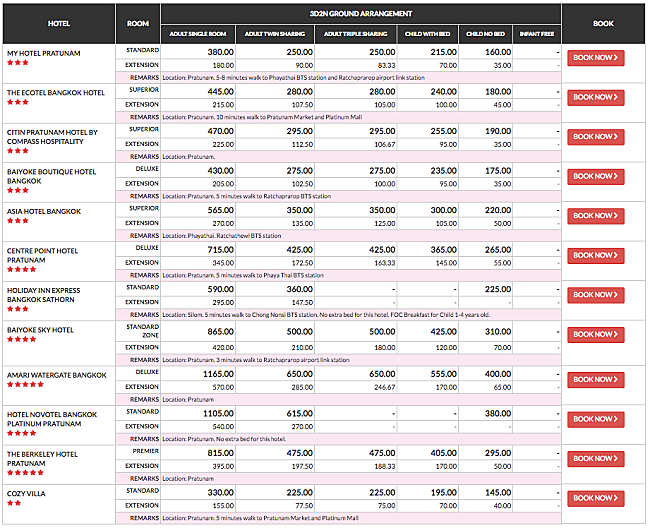This screenshot has height=528, width=650.
Task: Select the HOTEL column header
Action: pos(59,24)
